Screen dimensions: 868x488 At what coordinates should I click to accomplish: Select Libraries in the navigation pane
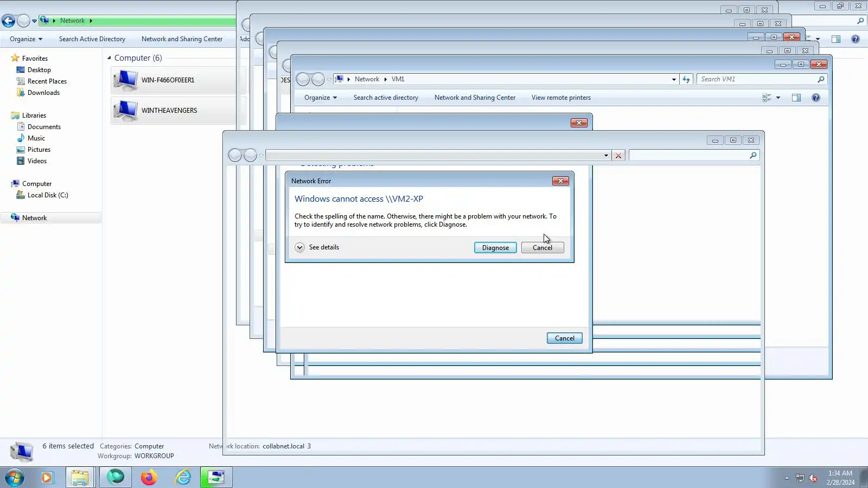point(34,115)
